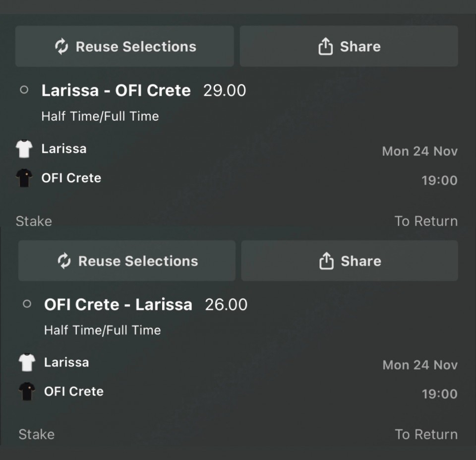Click the 29.00 odds value
Image resolution: width=476 pixels, height=460 pixels.
(x=225, y=90)
